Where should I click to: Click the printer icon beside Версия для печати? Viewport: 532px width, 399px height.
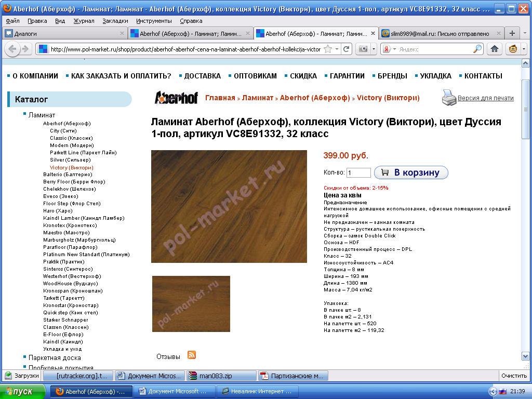pyautogui.click(x=449, y=98)
